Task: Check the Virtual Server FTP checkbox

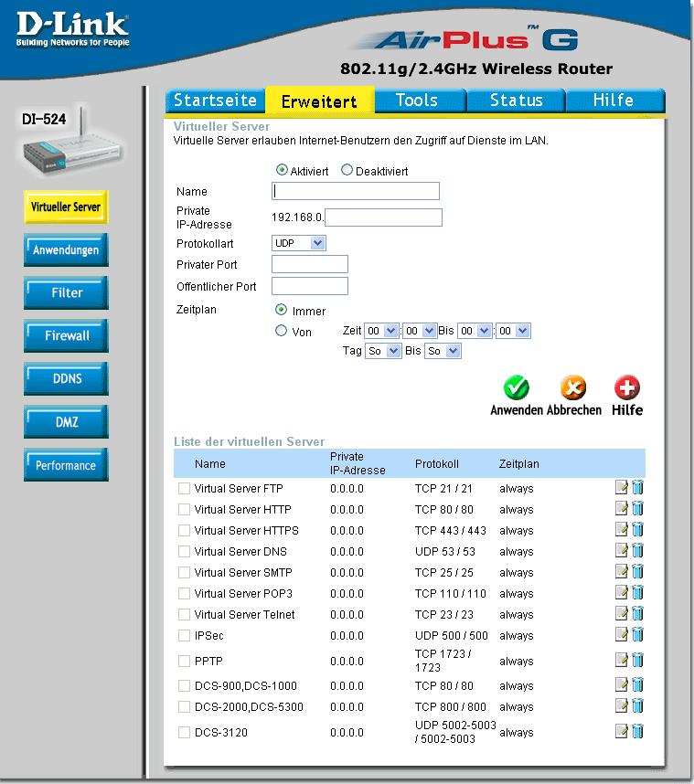Action: click(184, 489)
